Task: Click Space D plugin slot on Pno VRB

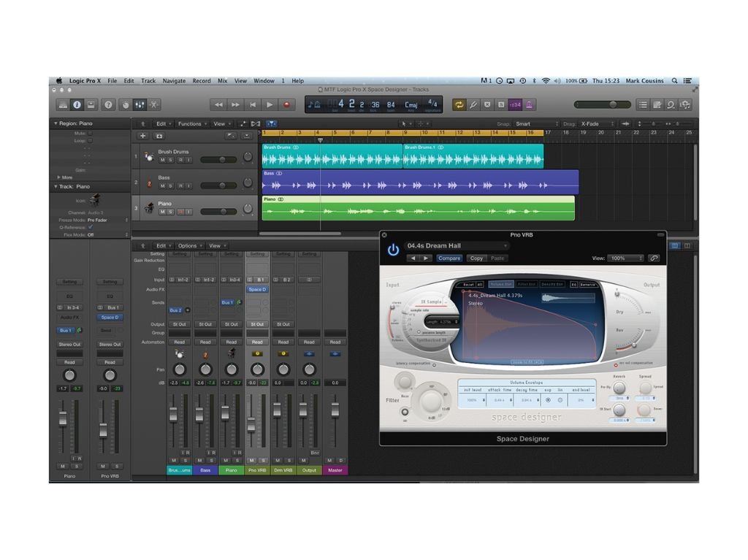Action: pos(257,290)
